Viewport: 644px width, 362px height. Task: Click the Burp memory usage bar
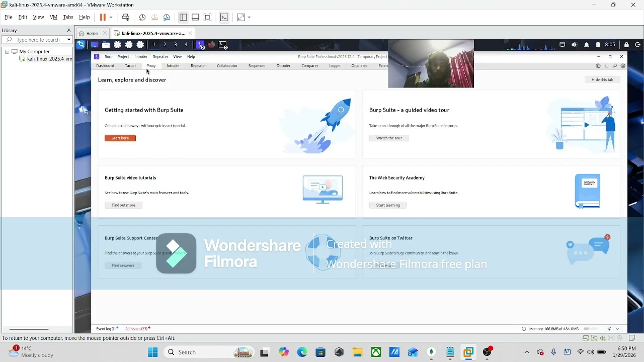click(x=591, y=329)
